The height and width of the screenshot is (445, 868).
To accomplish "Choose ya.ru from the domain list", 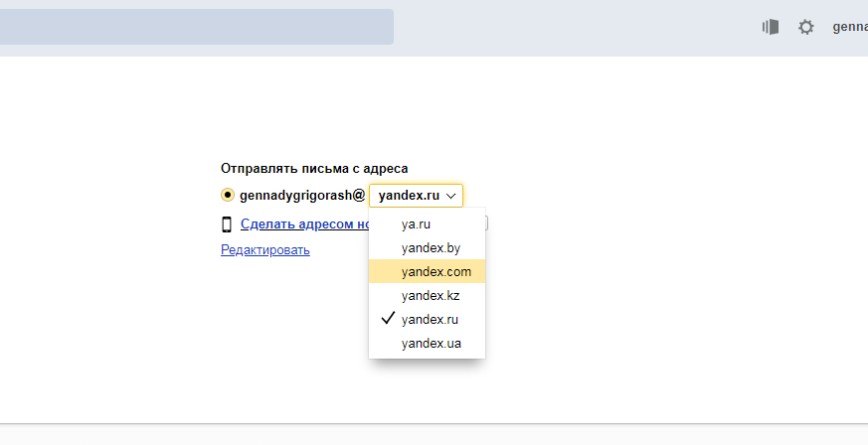I will click(416, 223).
